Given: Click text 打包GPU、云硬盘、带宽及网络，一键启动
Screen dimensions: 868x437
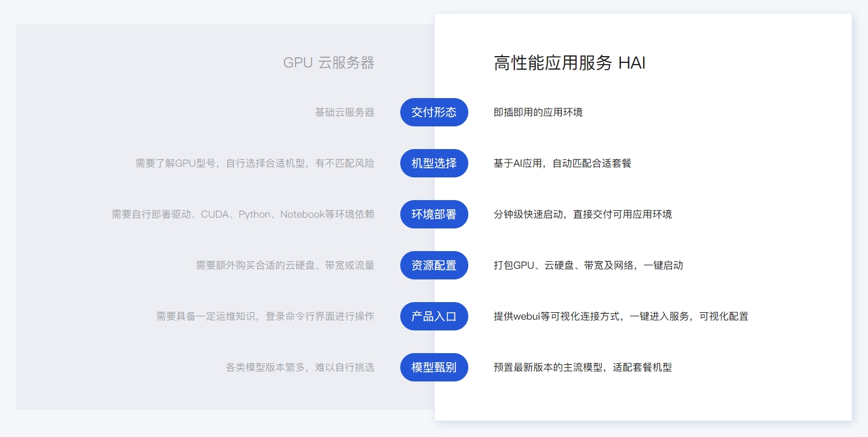Looking at the screenshot, I should click(x=588, y=265).
